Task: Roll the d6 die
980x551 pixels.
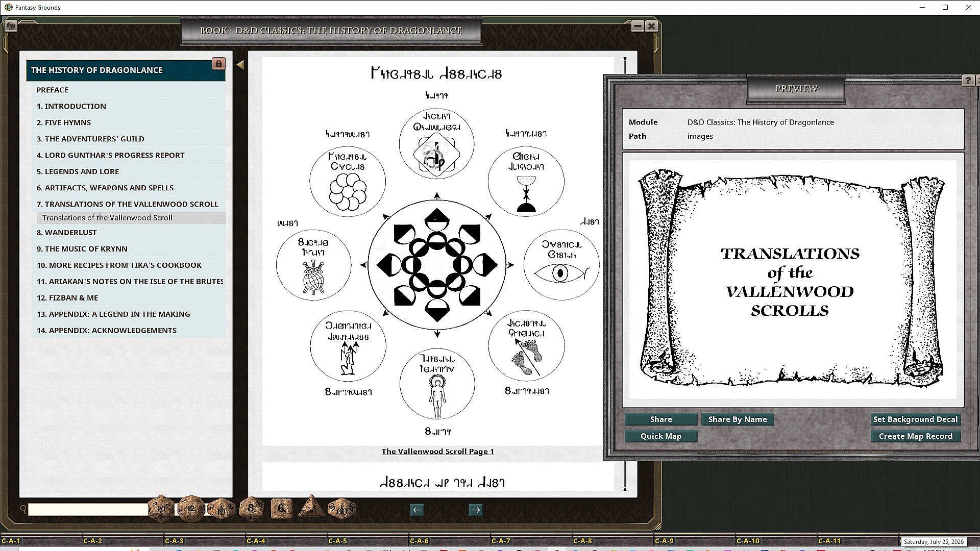Action: coord(281,508)
